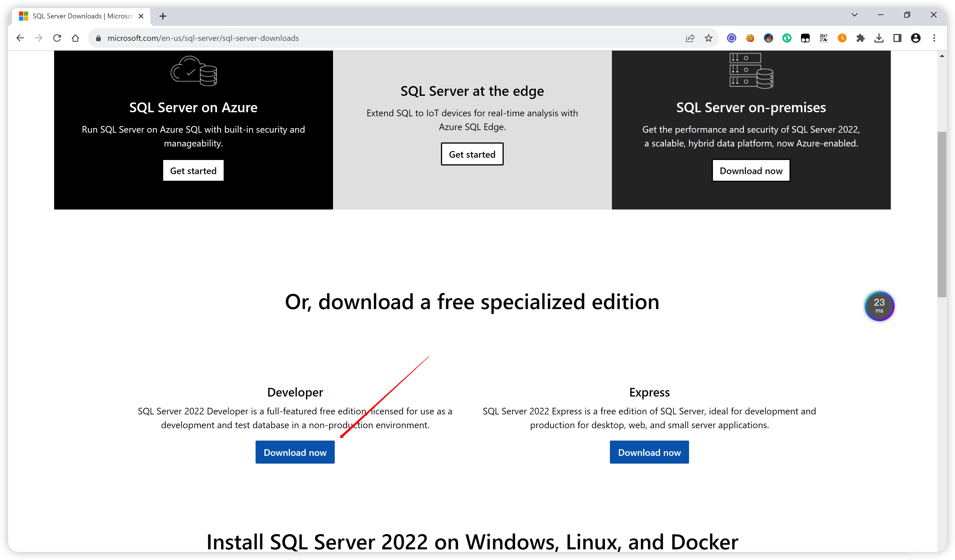Open Chrome's three-dot menu
The width and height of the screenshot is (955, 560).
click(x=934, y=38)
